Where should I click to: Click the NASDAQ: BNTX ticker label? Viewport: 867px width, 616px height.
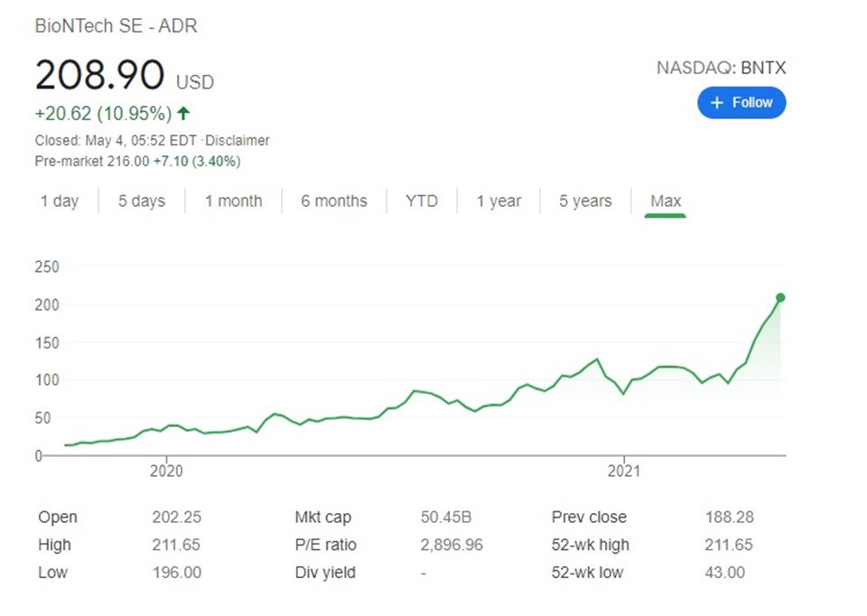point(721,68)
